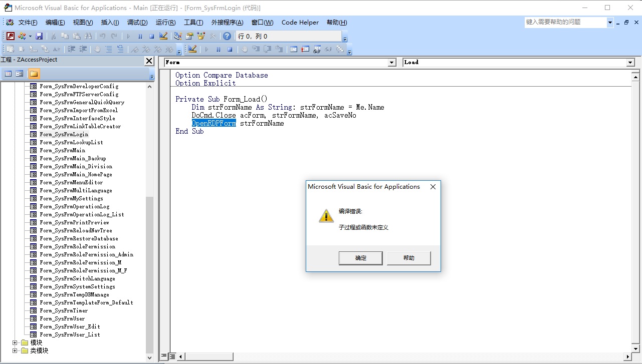Open Debug toolbar options arrow

coord(349,50)
